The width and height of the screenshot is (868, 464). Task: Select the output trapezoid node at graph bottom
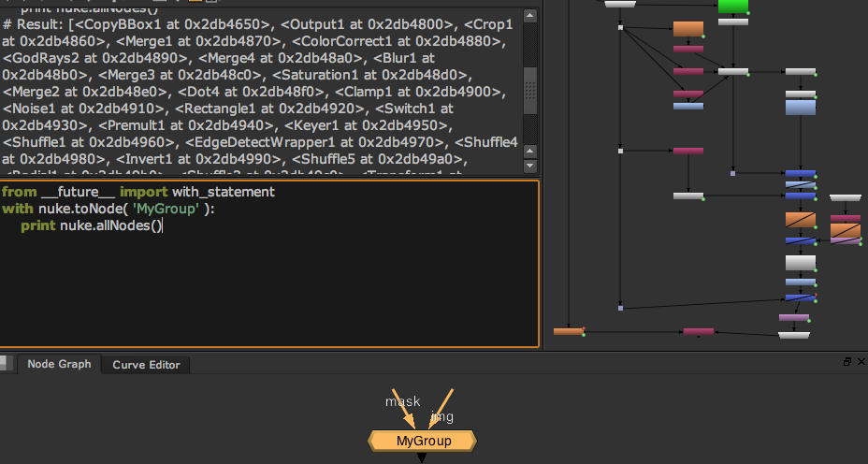(793, 334)
